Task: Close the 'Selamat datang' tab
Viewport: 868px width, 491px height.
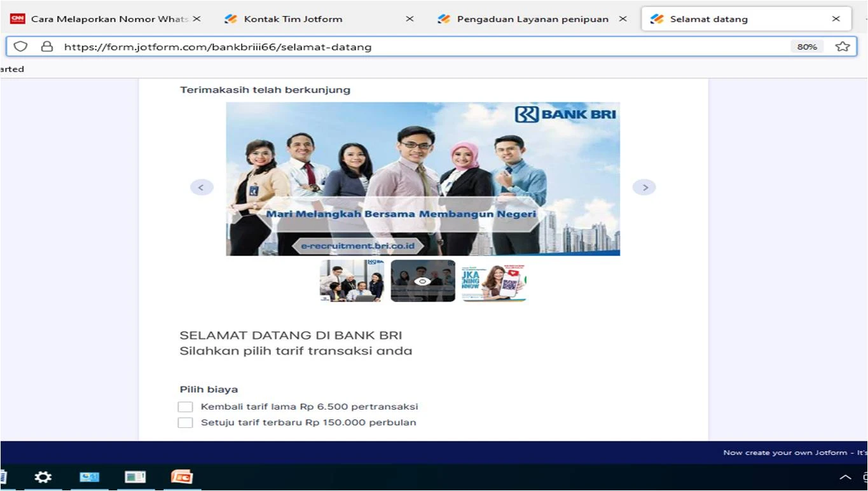Action: pyautogui.click(x=836, y=19)
